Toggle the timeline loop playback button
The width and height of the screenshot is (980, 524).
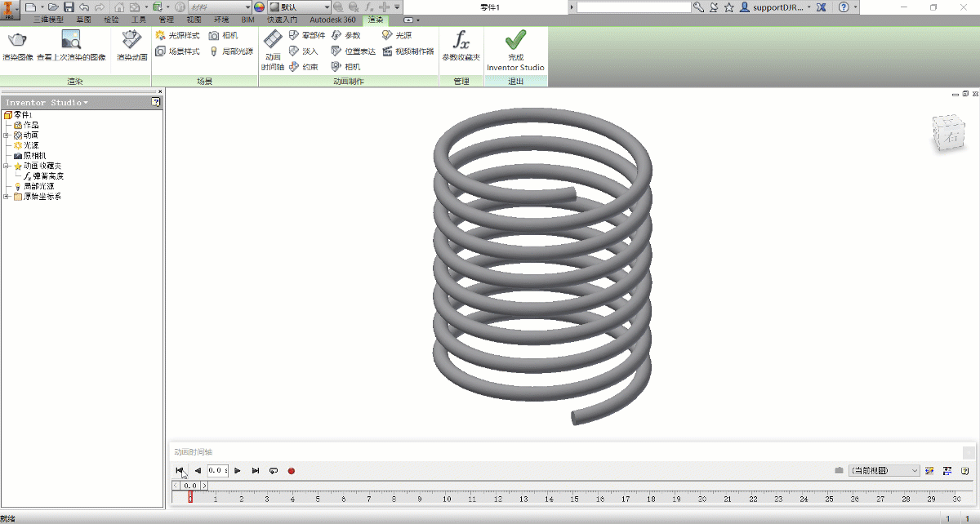coord(274,471)
